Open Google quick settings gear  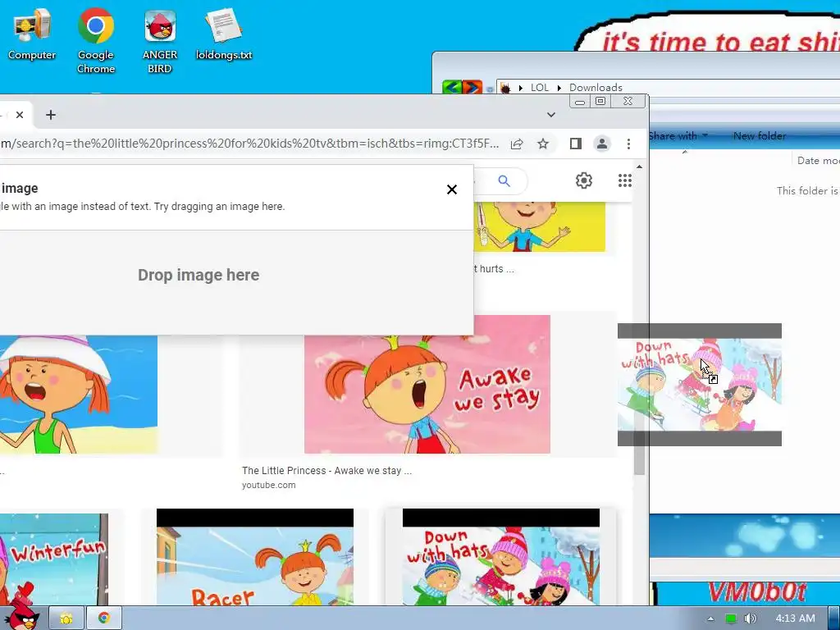584,180
